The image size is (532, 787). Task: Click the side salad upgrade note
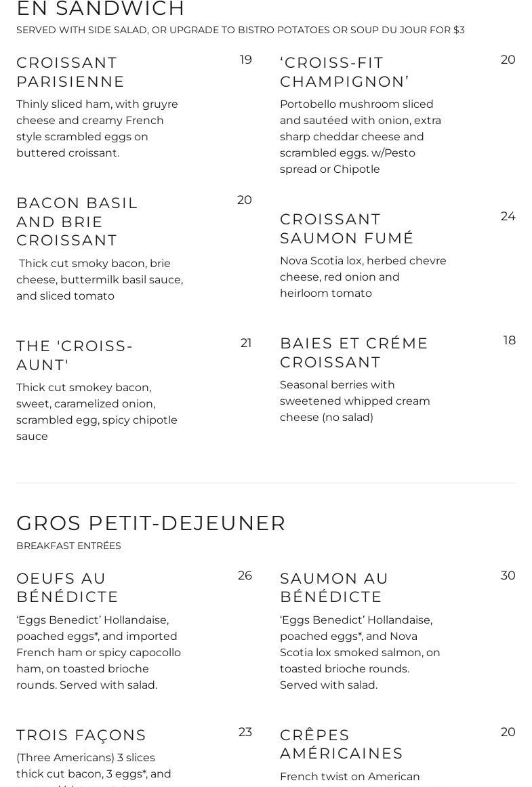241,30
